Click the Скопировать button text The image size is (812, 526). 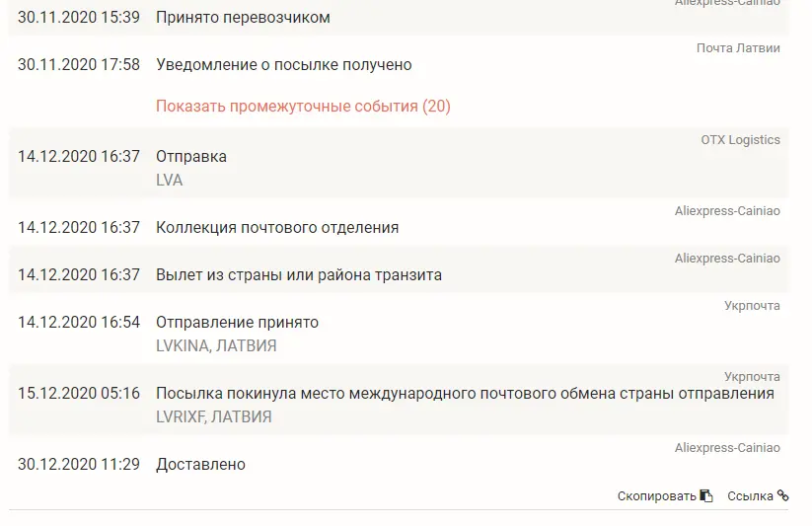click(657, 496)
